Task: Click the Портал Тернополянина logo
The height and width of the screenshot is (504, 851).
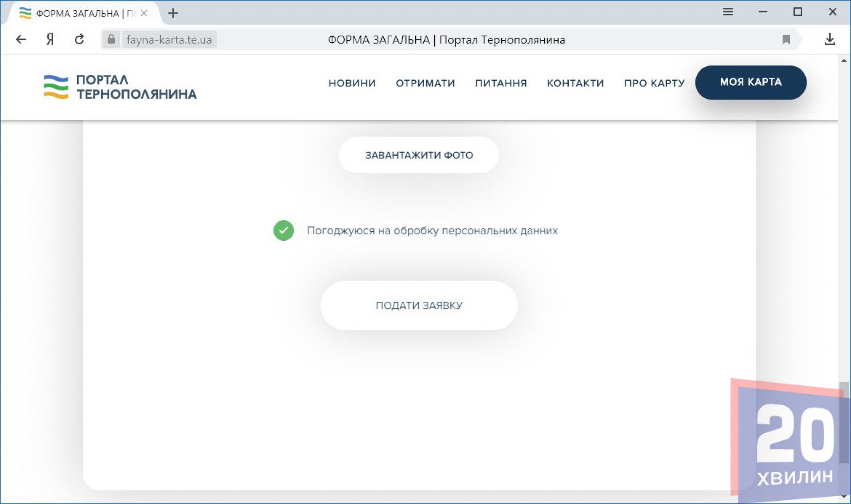Action: pyautogui.click(x=120, y=87)
